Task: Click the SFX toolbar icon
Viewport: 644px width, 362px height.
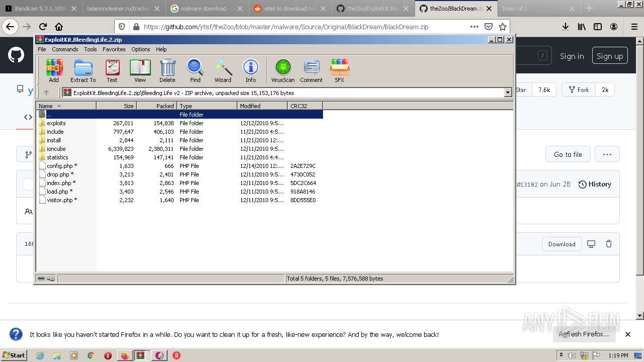Action: coord(340,70)
